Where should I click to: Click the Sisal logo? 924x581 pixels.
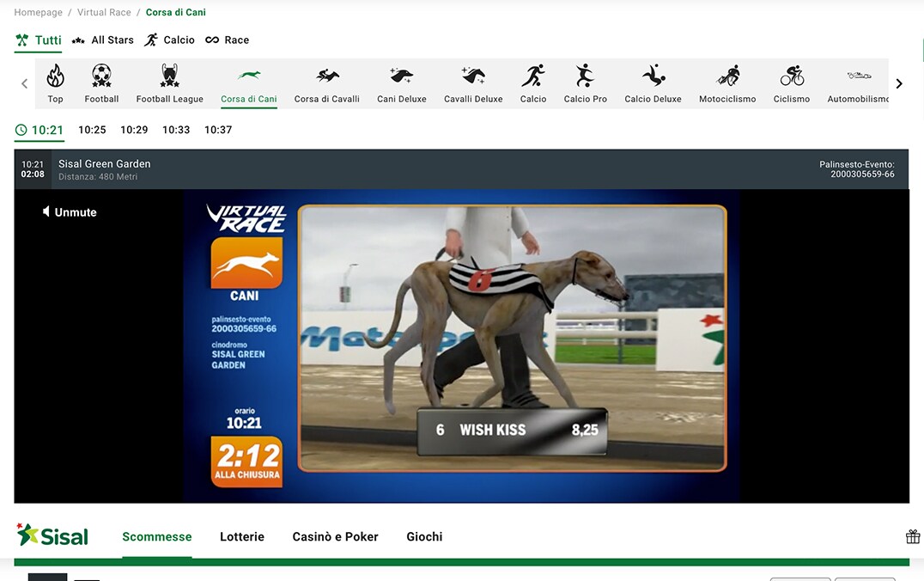[x=52, y=535]
